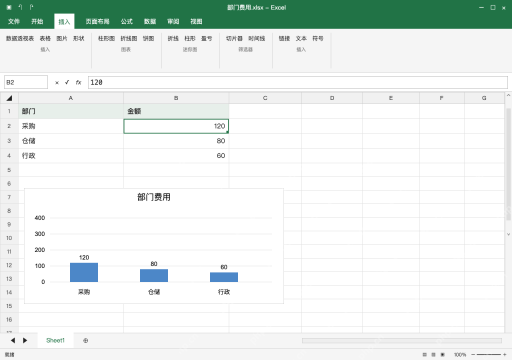512x360 pixels.
Task: Select cell A4 containing 行政
Action: coord(71,156)
